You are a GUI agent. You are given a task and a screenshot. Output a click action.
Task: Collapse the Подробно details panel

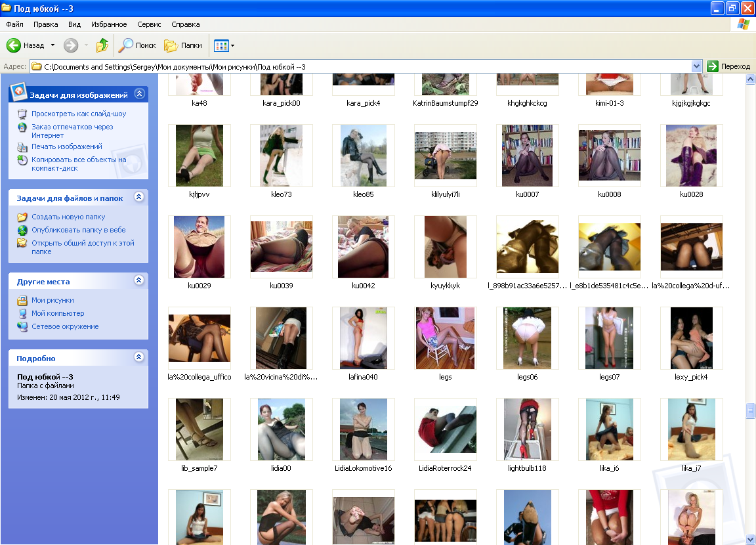139,357
